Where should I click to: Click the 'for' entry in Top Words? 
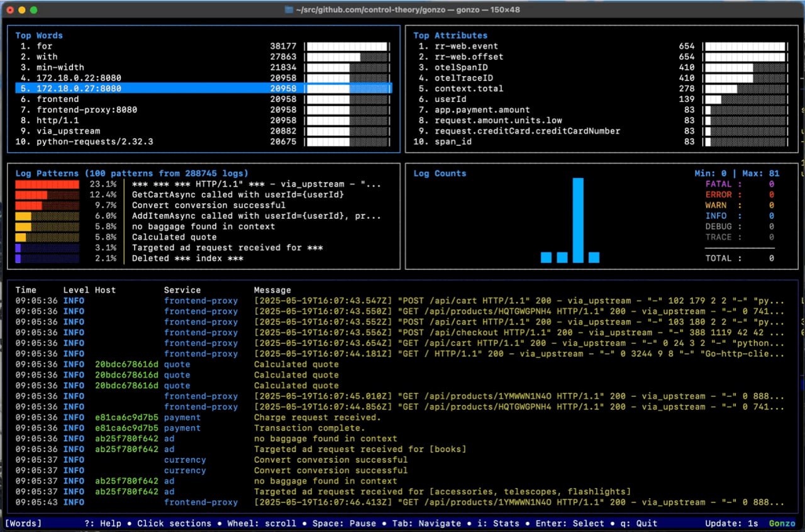(45, 46)
